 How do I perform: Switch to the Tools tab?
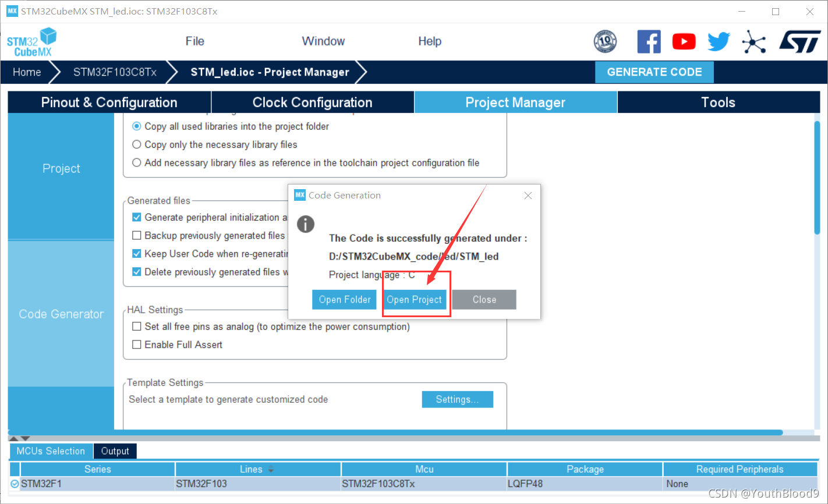point(719,102)
